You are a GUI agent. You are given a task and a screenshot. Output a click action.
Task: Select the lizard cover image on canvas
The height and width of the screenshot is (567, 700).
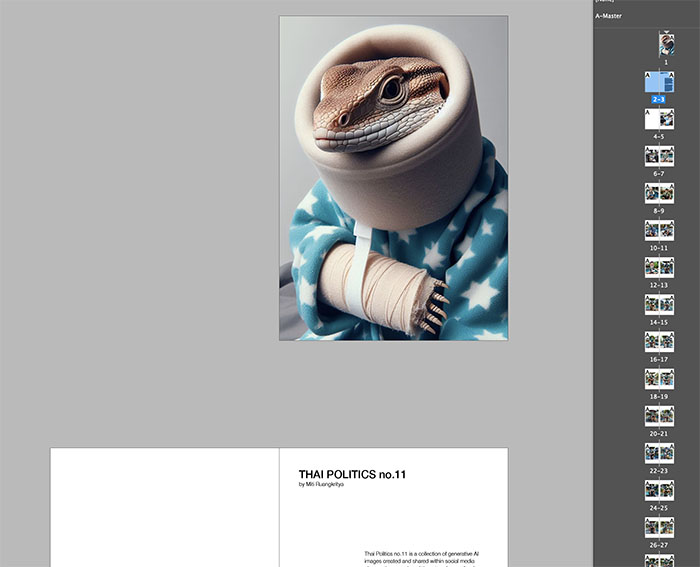pyautogui.click(x=393, y=178)
